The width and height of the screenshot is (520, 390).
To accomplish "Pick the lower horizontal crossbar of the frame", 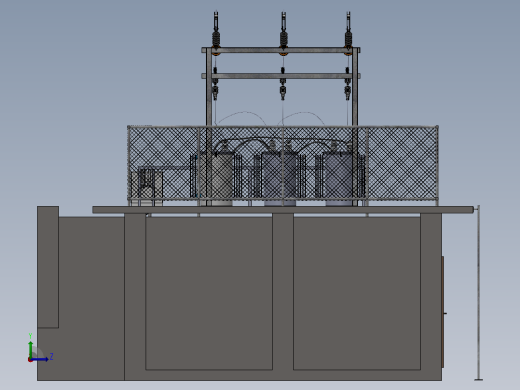I will tap(281, 76).
